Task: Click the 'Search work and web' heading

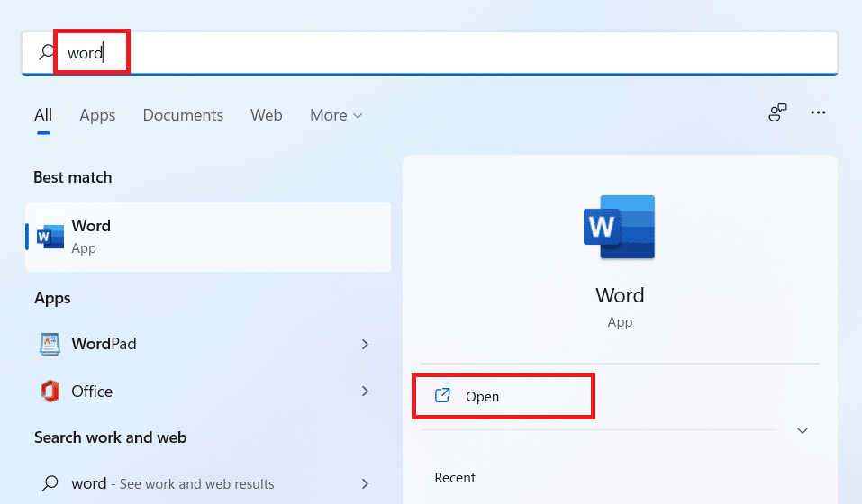Action: 111,437
